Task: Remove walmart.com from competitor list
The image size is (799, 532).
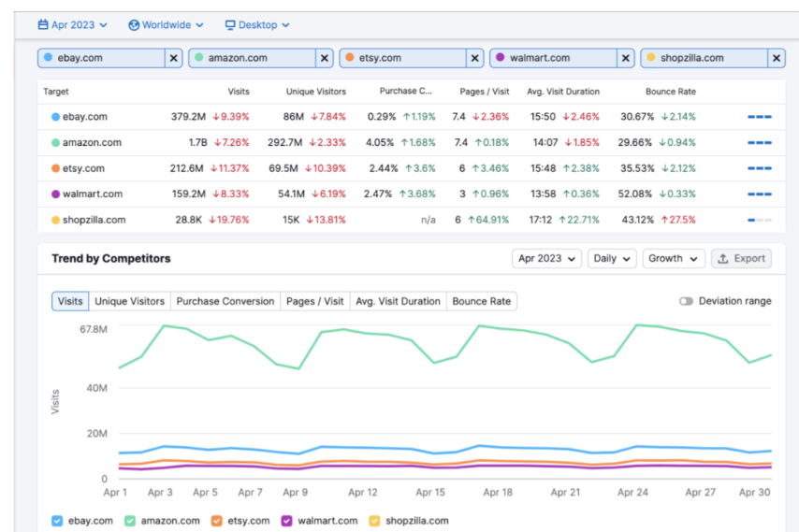Action: [625, 58]
